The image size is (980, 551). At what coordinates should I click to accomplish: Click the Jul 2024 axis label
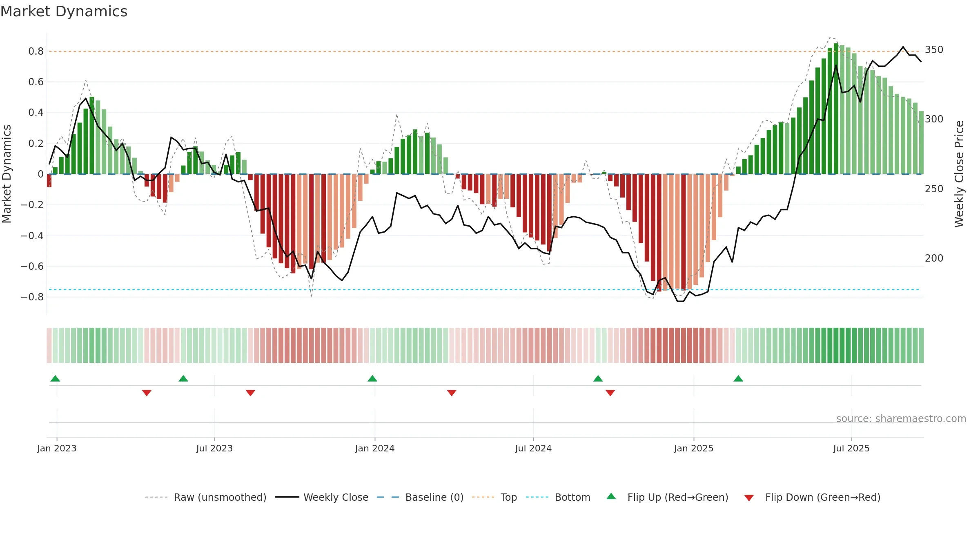(x=533, y=448)
